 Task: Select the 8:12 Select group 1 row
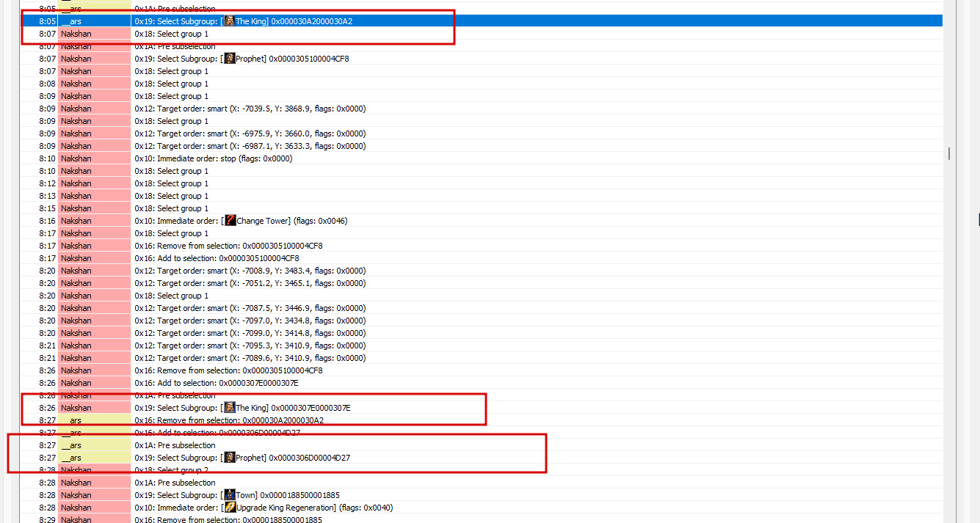pyautogui.click(x=482, y=183)
